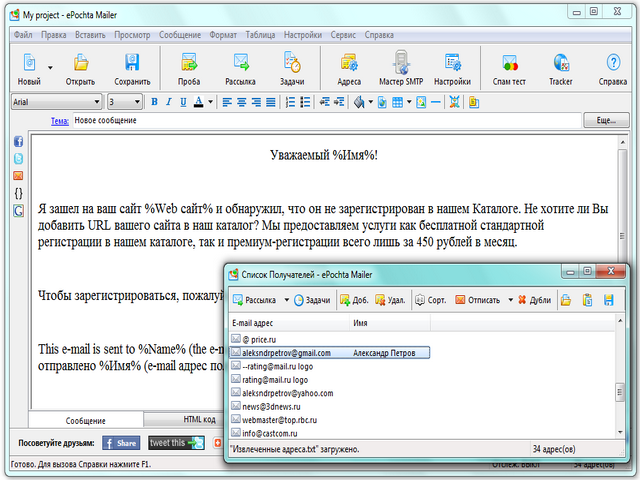Viewport: 640px width, 480px height.
Task: Click the Тема link
Action: coord(60,121)
